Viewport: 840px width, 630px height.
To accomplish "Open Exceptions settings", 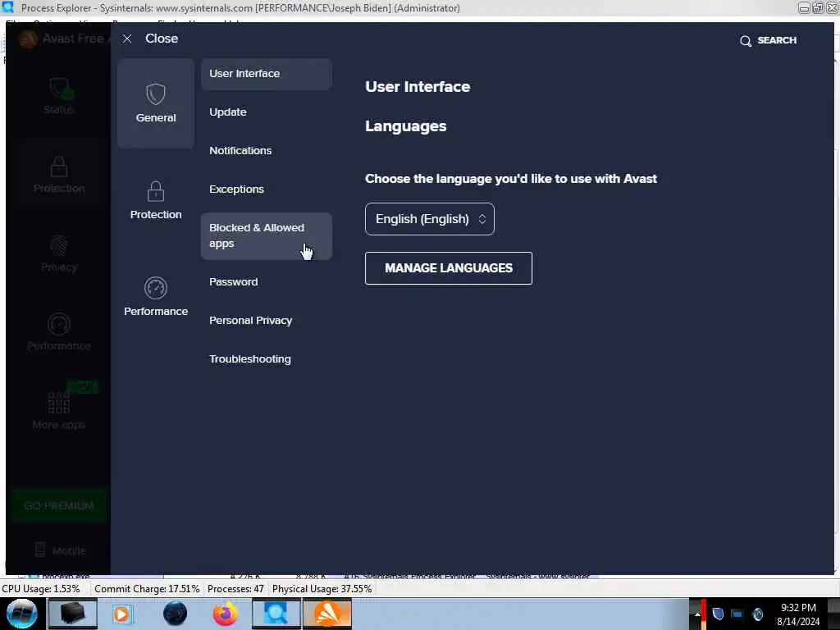I will [267, 189].
